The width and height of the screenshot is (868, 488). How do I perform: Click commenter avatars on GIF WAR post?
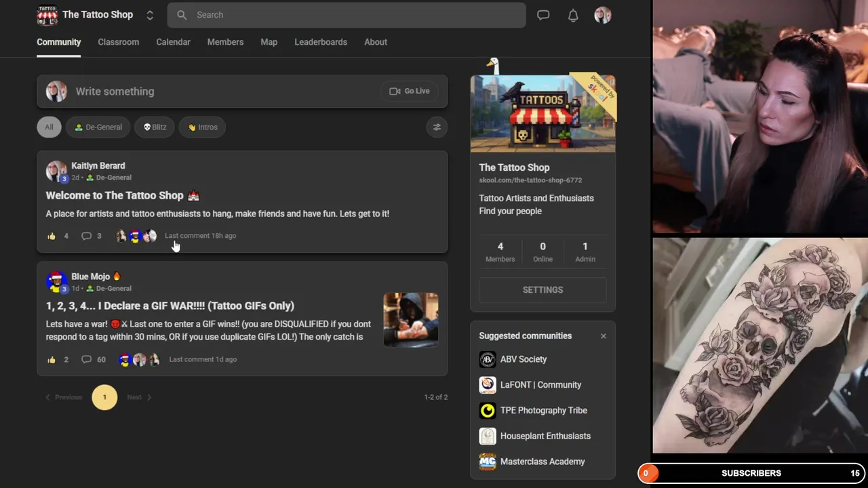139,360
